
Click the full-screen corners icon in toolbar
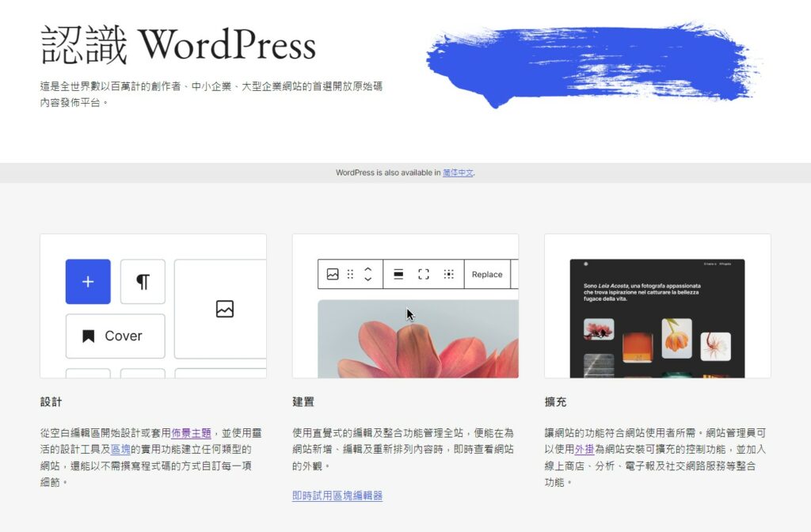[424, 274]
